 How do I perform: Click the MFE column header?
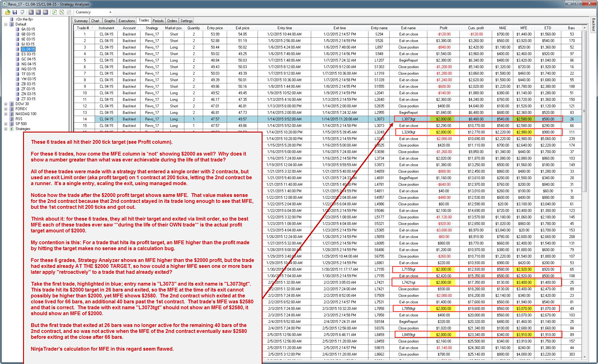(524, 28)
